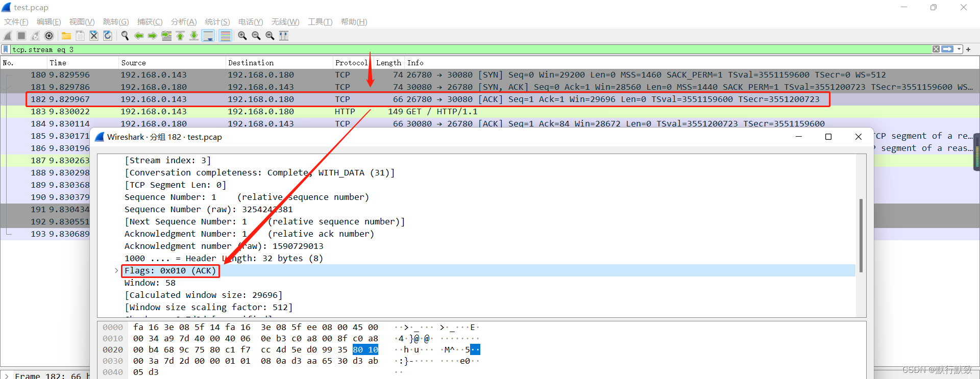
Task: Click the save capture file icon
Action: [80, 36]
